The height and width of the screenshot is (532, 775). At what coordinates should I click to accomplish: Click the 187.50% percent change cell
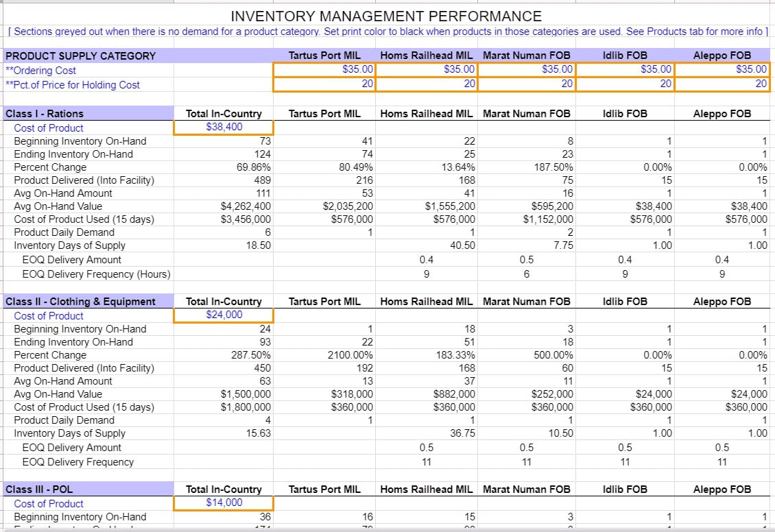tap(553, 167)
